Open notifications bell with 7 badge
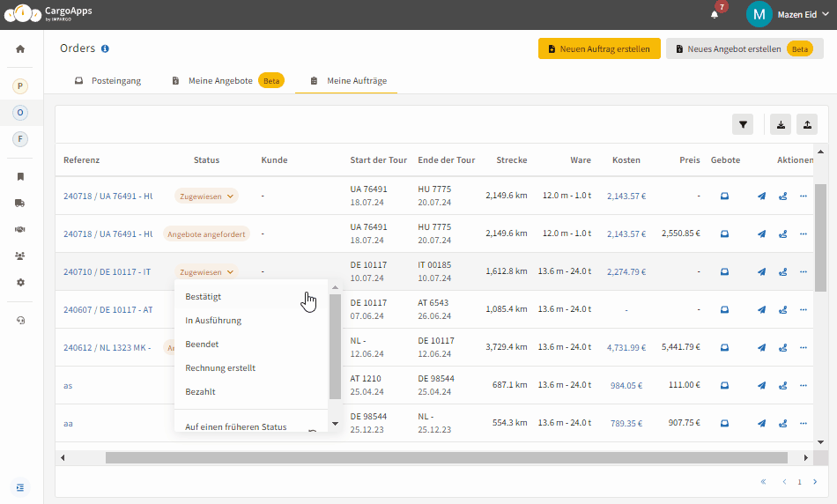This screenshot has height=504, width=837. coord(715,14)
